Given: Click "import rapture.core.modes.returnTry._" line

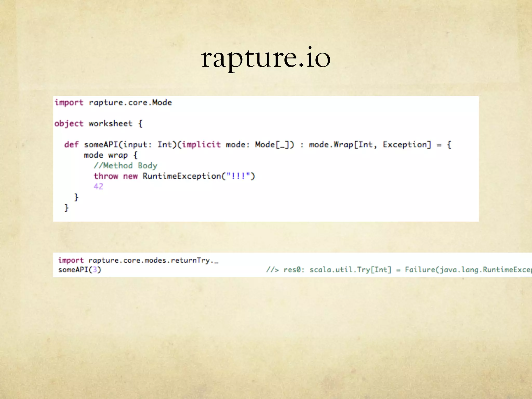Looking at the screenshot, I should pyautogui.click(x=138, y=260).
